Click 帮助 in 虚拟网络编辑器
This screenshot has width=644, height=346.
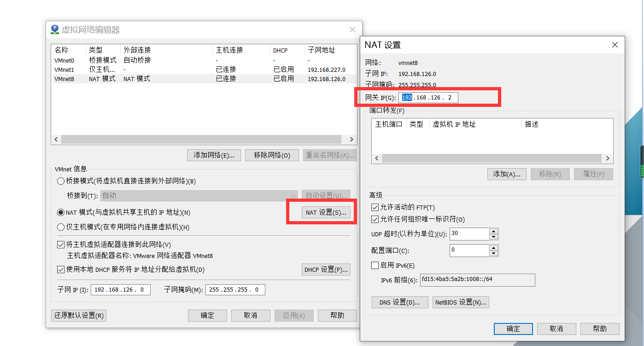(x=337, y=316)
